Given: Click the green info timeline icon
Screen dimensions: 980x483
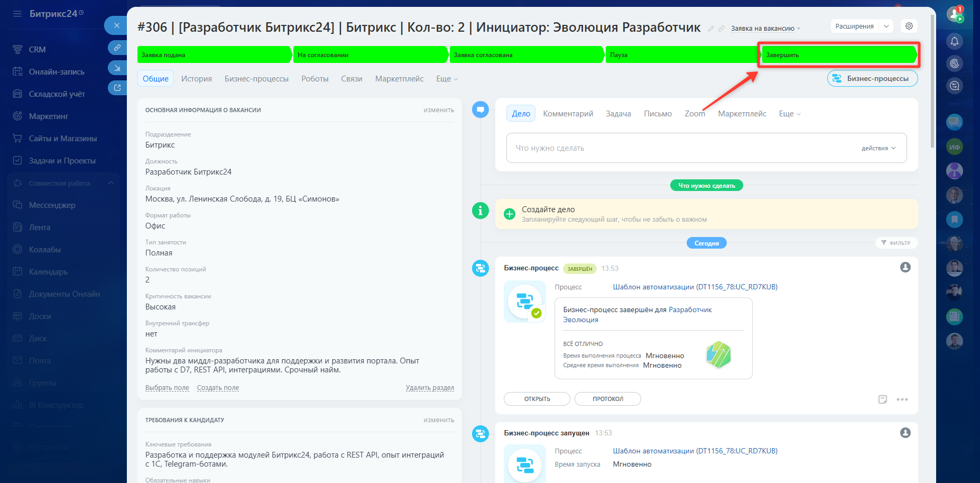Looking at the screenshot, I should pyautogui.click(x=480, y=211).
